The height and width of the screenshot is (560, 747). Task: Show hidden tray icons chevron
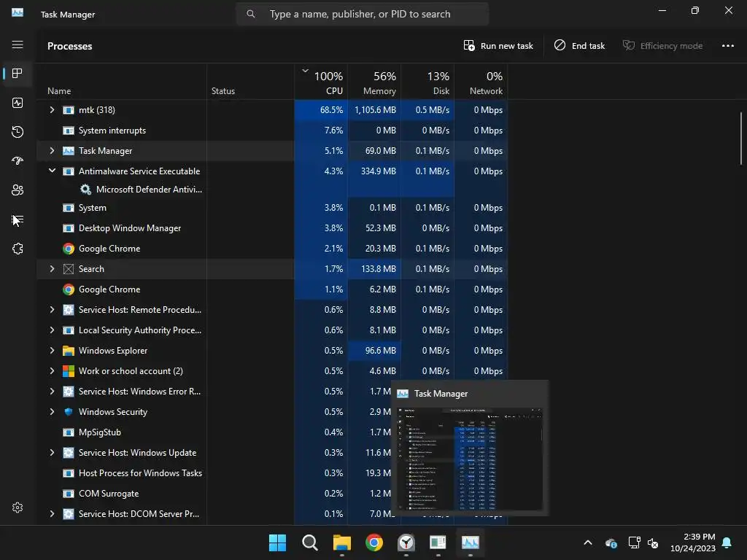(588, 542)
